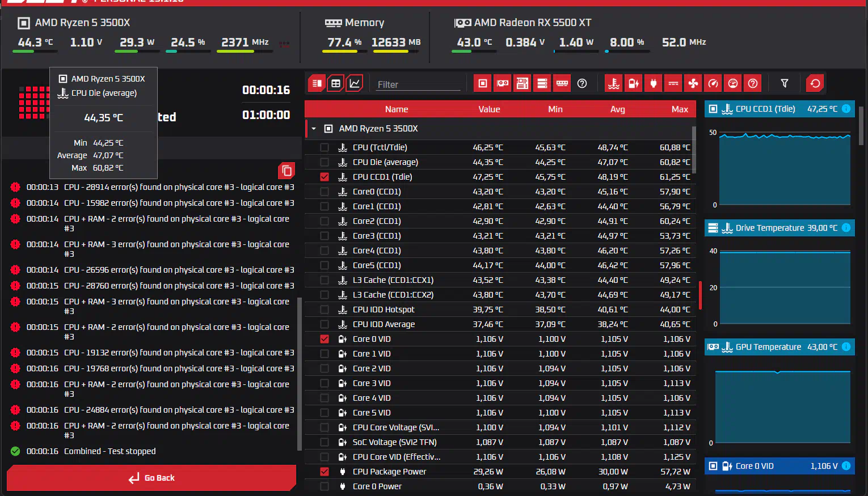Switch to graph-only monitoring view

click(355, 83)
